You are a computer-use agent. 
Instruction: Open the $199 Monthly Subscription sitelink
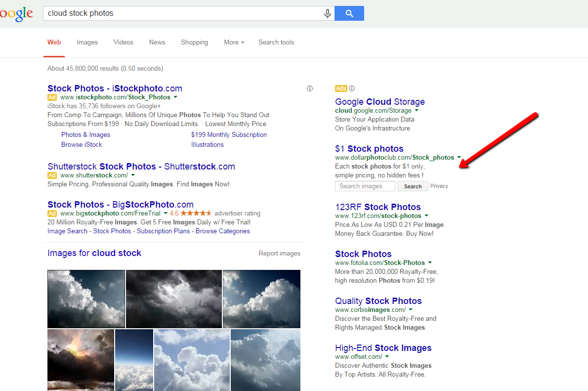click(229, 135)
